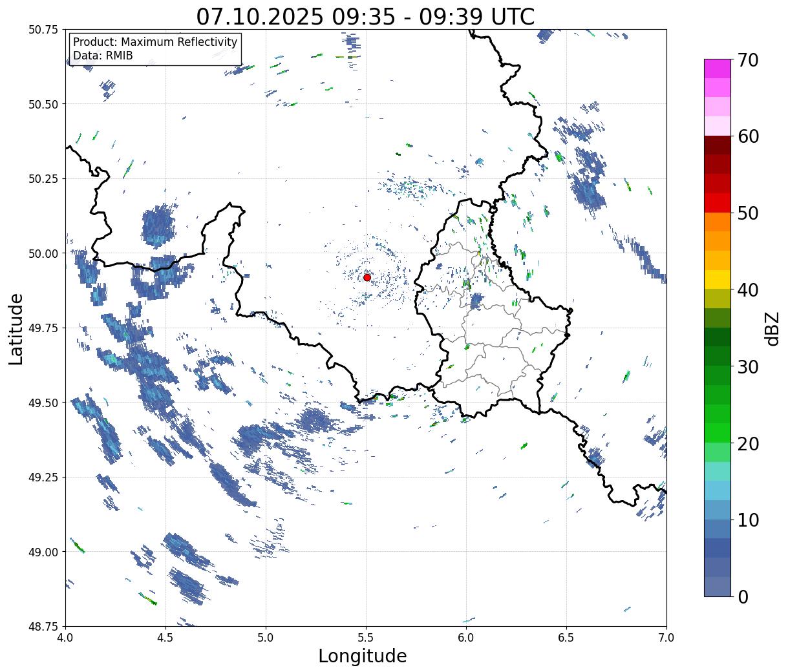Screen dimensions: 788x672
Task: Pick the magenta top swatch on the colorbar
Action: click(718, 68)
